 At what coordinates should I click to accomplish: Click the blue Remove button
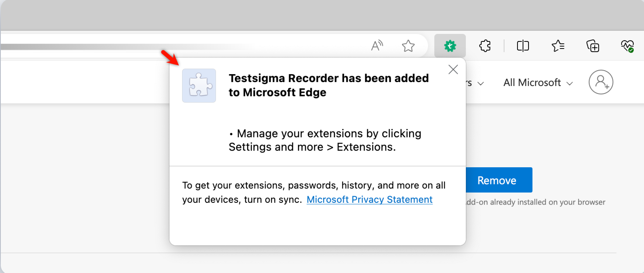point(499,180)
